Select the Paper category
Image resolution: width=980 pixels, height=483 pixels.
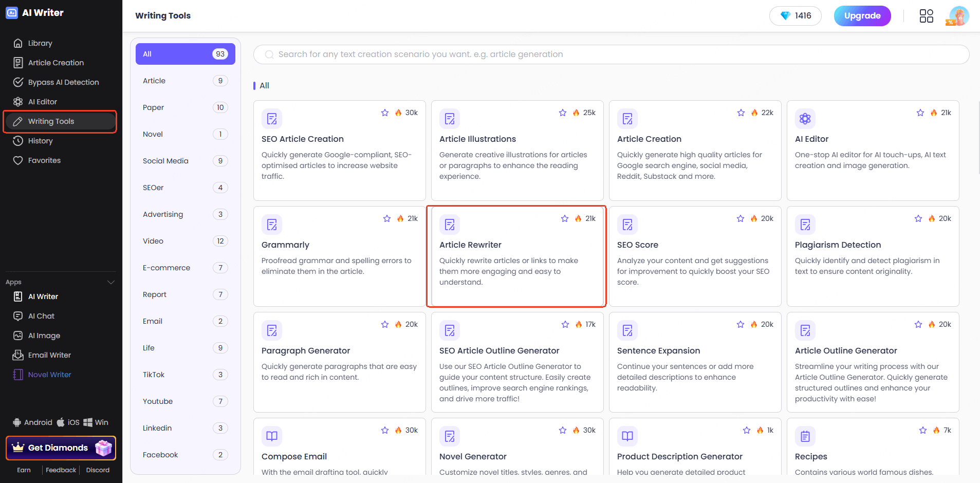coord(186,107)
